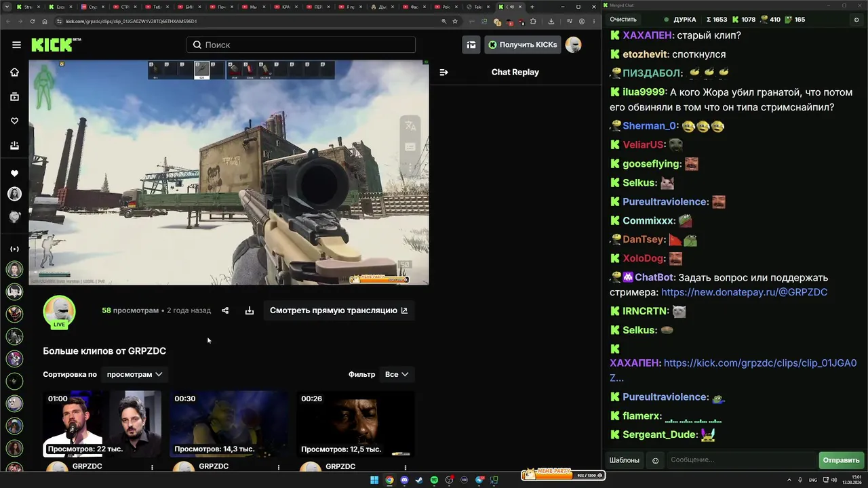Open Merged Chat settings gear icon

856,20
